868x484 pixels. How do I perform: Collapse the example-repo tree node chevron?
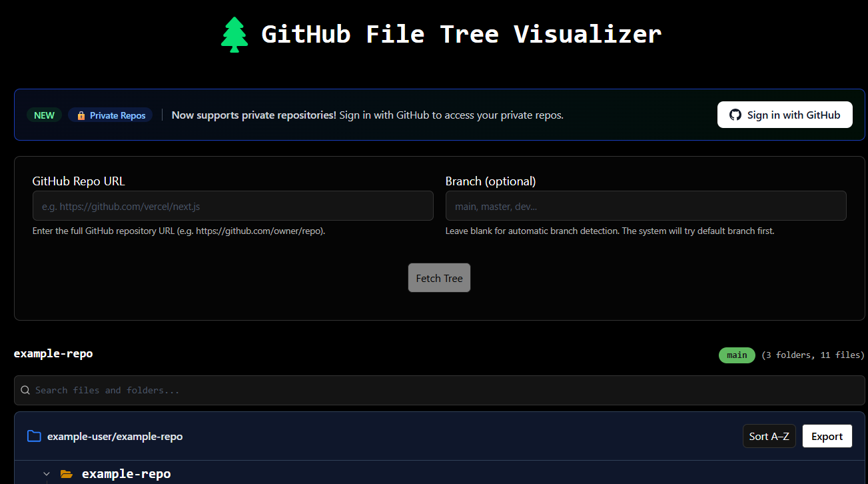coord(47,474)
